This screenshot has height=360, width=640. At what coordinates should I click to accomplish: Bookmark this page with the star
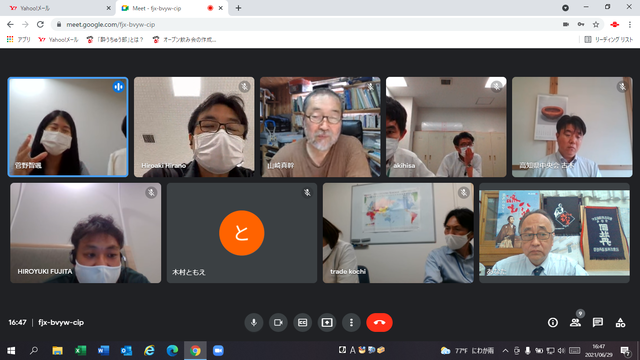pos(596,24)
